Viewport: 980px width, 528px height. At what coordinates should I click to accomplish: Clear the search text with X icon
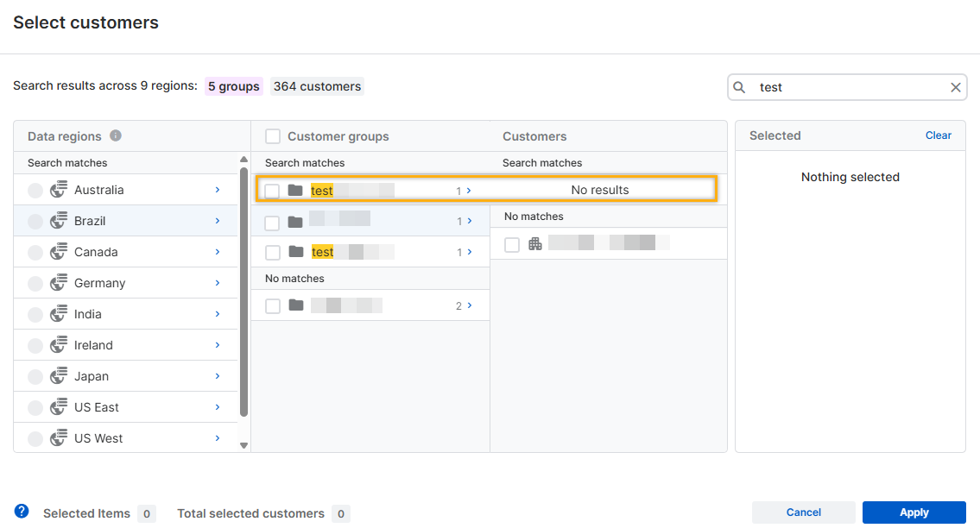(x=955, y=87)
